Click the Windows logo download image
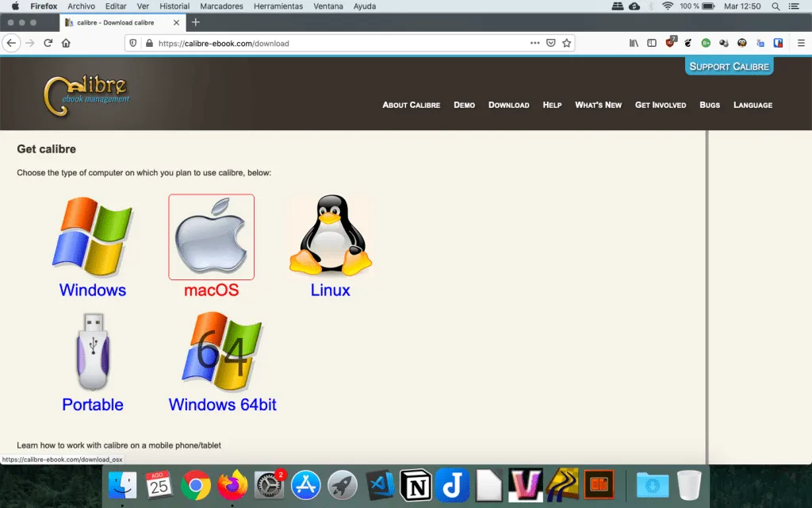This screenshot has height=508, width=812. point(93,237)
